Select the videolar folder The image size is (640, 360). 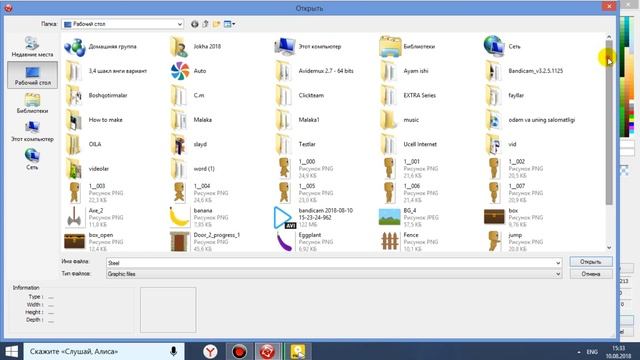tap(87, 169)
